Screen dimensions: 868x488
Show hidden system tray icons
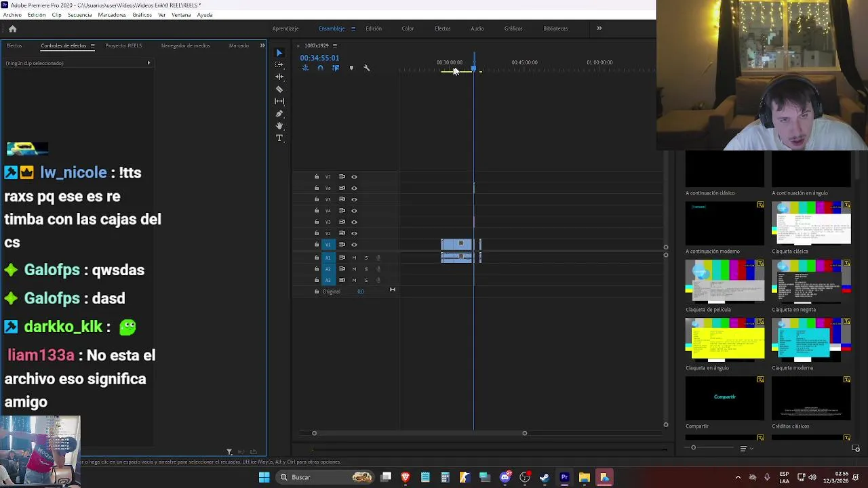click(738, 477)
